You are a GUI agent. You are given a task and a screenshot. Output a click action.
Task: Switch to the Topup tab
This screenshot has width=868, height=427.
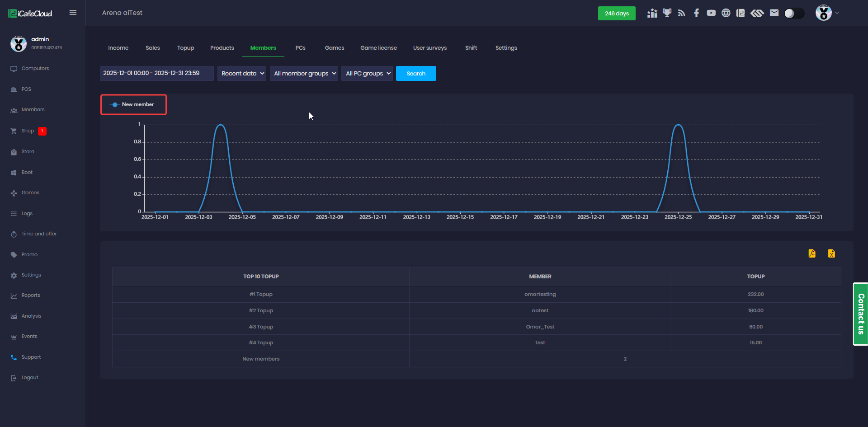click(185, 48)
